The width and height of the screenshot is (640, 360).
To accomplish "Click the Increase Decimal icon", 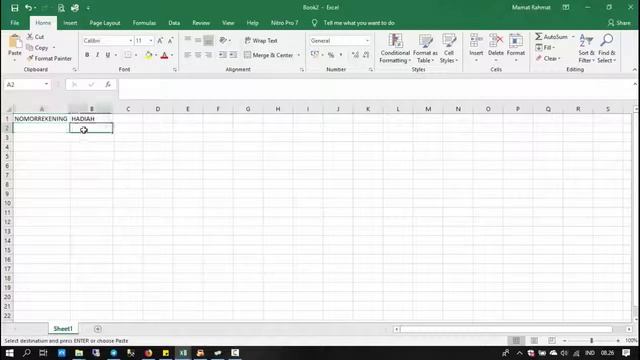I will [x=355, y=55].
